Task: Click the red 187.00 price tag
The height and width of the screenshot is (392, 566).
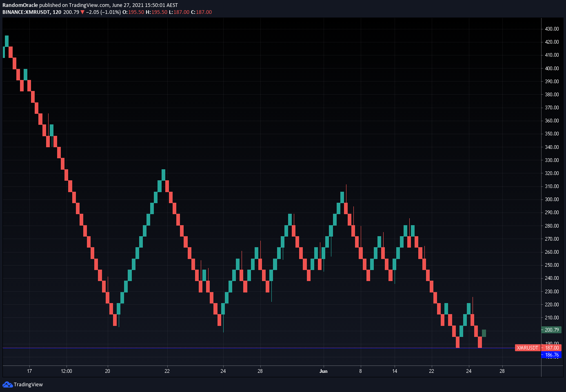Action: click(x=551, y=348)
